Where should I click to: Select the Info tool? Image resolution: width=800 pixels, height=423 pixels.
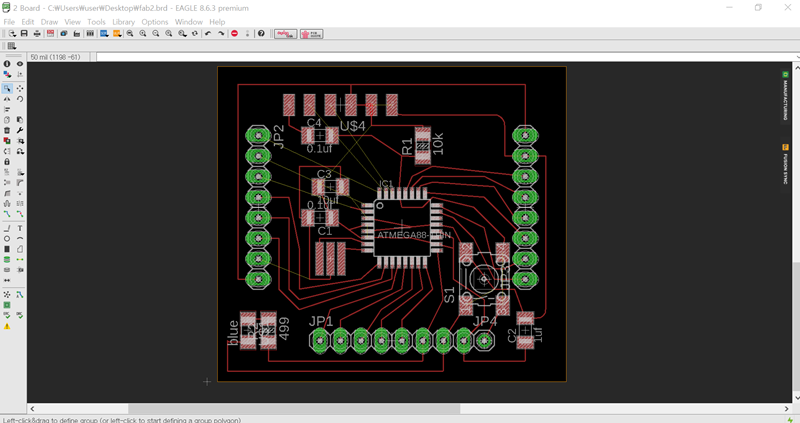(x=7, y=64)
